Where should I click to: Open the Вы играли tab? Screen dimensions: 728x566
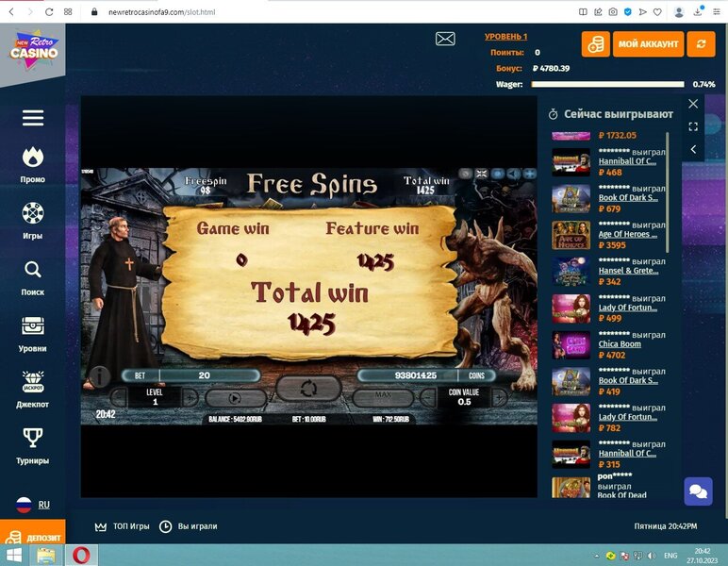tap(189, 526)
